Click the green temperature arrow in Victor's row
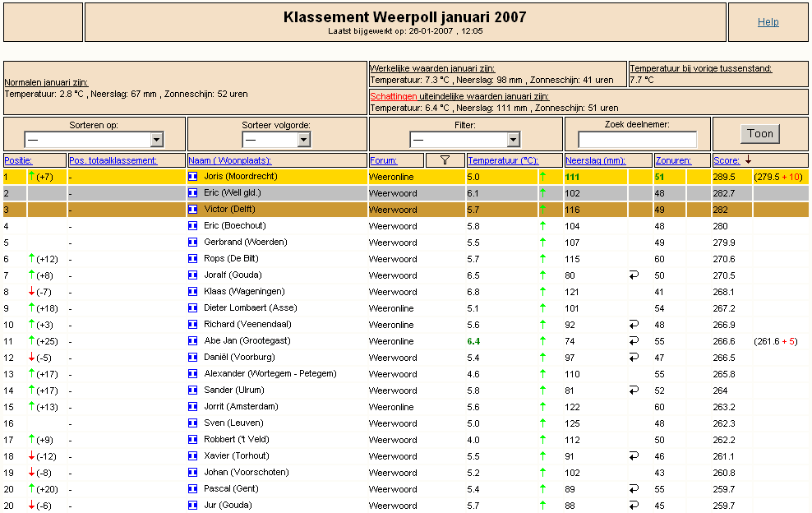The width and height of the screenshot is (812, 513). pos(542,210)
